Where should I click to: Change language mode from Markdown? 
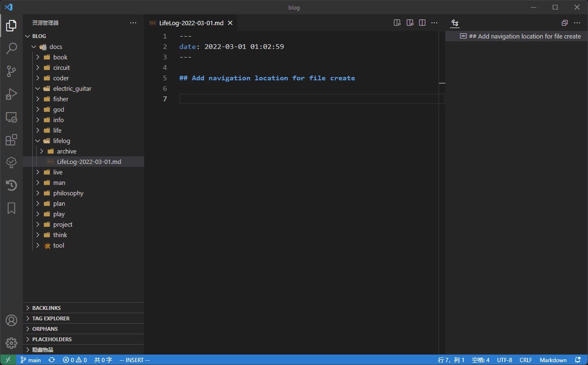point(553,360)
